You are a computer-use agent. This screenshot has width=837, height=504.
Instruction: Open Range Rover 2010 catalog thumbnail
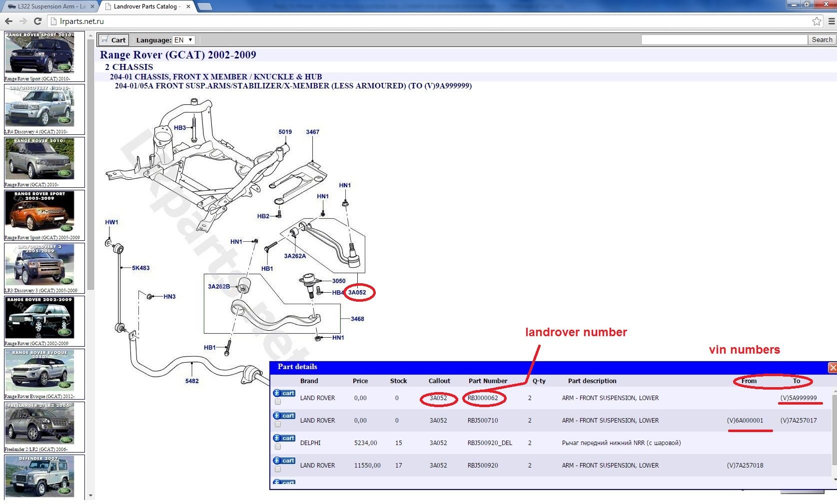tap(44, 162)
